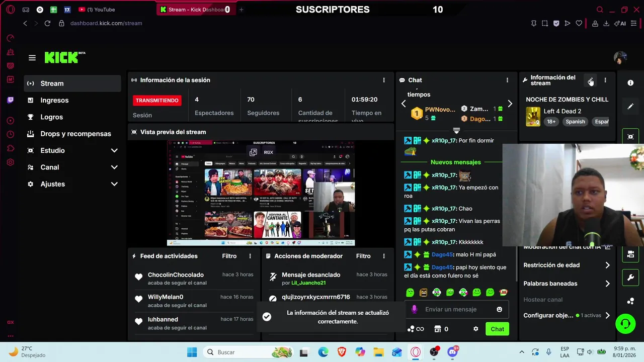Image resolution: width=644 pixels, height=362 pixels.
Task: Open Feed de actividades Filtro
Action: (x=229, y=256)
